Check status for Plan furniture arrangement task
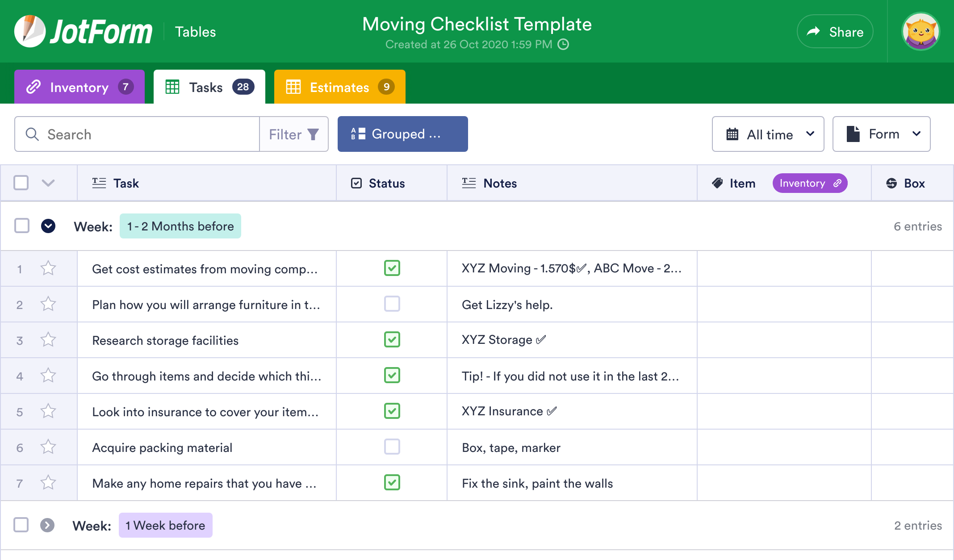Screen dimensions: 954x560 coord(392,304)
